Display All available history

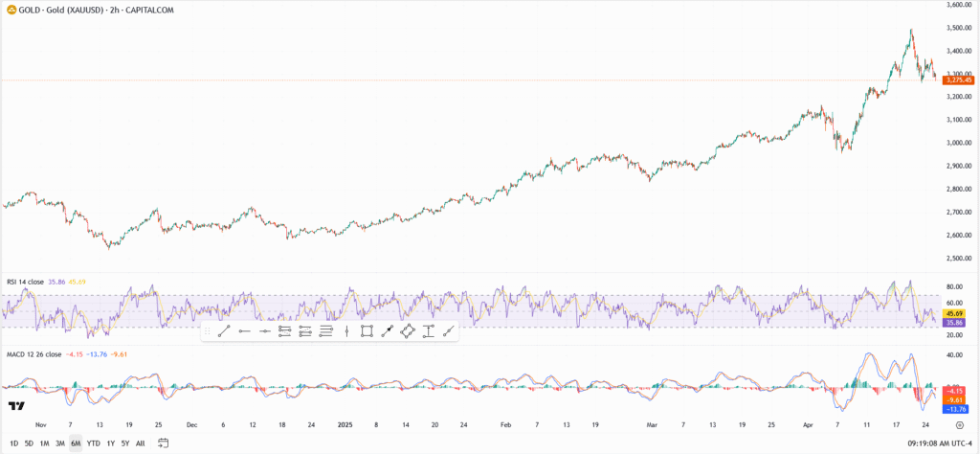coord(141,443)
